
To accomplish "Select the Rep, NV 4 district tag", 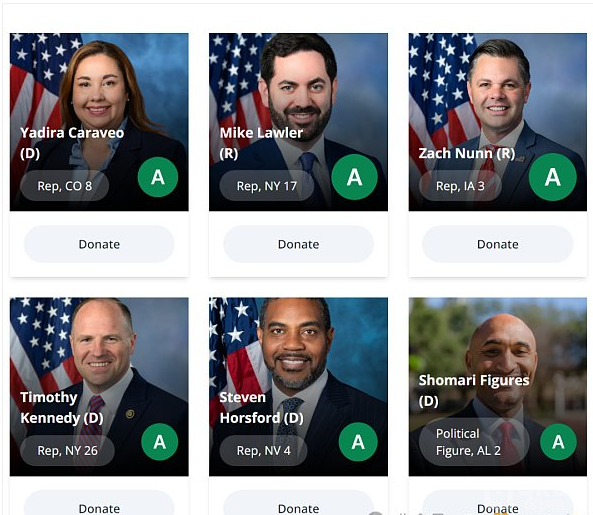I will [264, 450].
